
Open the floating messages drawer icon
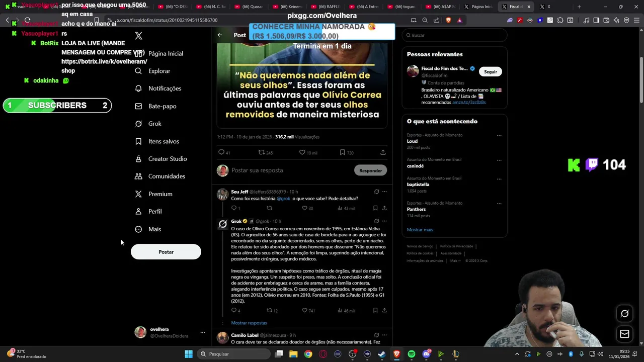624,334
